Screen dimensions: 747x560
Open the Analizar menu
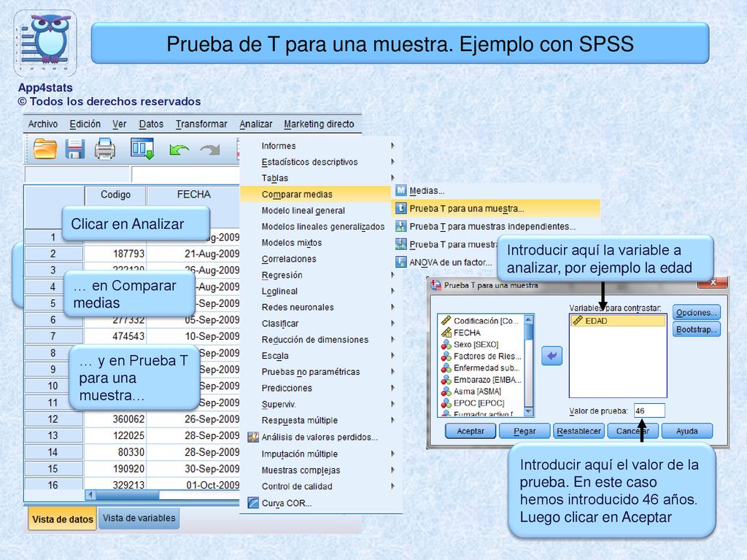tap(256, 124)
